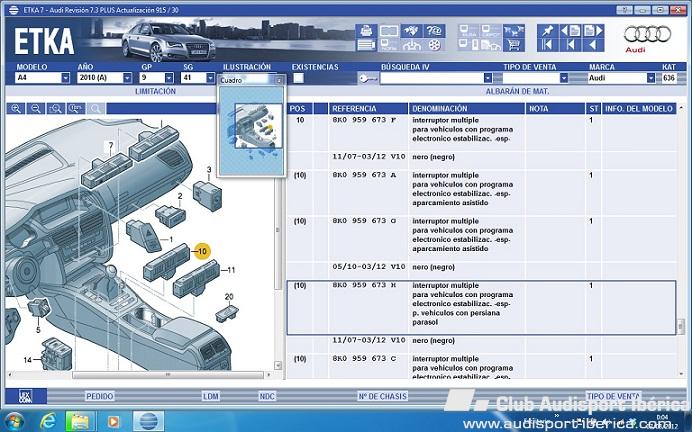
Task: Go to previous illustration page icon
Action: tap(570, 31)
